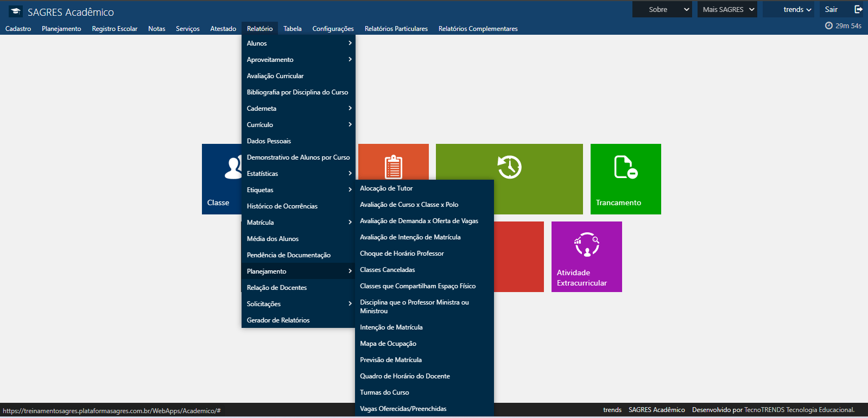This screenshot has height=418, width=868.
Task: Click the session timer clock icon
Action: [828, 26]
